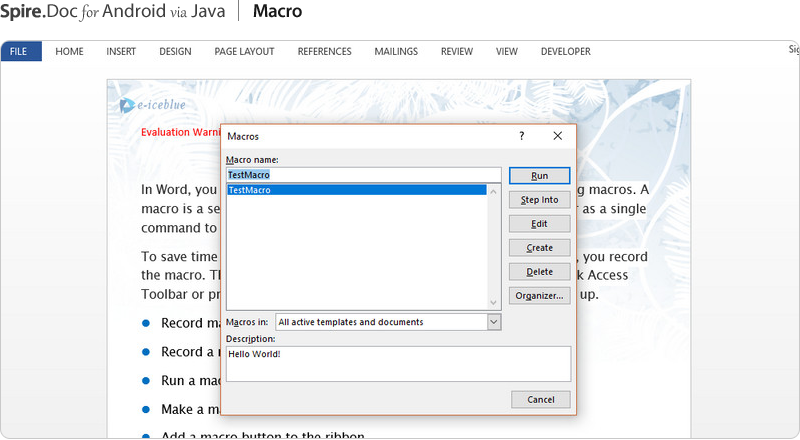Click Edit to open the macro
This screenshot has height=440, width=800.
coord(539,224)
